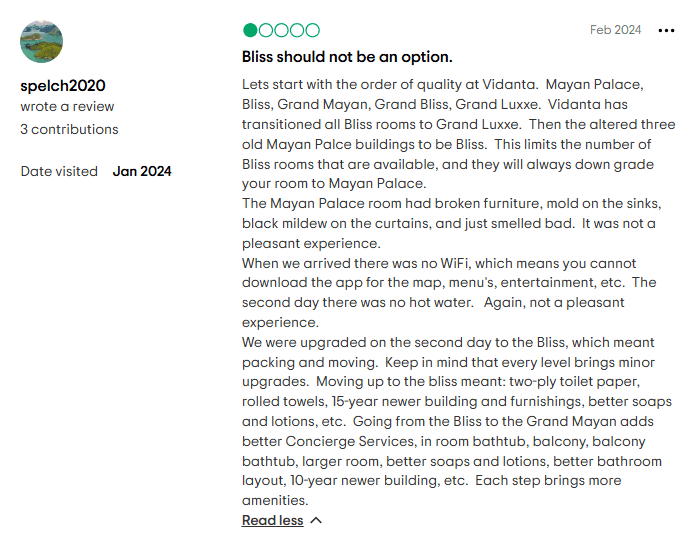Click the title "Bliss should not be an option."
Image resolution: width=699 pixels, height=534 pixels.
(x=347, y=56)
